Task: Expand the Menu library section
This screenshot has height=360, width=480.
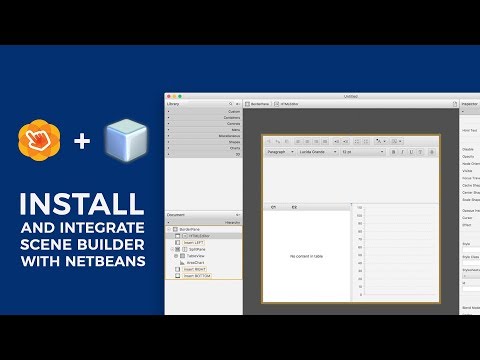Action: click(x=204, y=130)
